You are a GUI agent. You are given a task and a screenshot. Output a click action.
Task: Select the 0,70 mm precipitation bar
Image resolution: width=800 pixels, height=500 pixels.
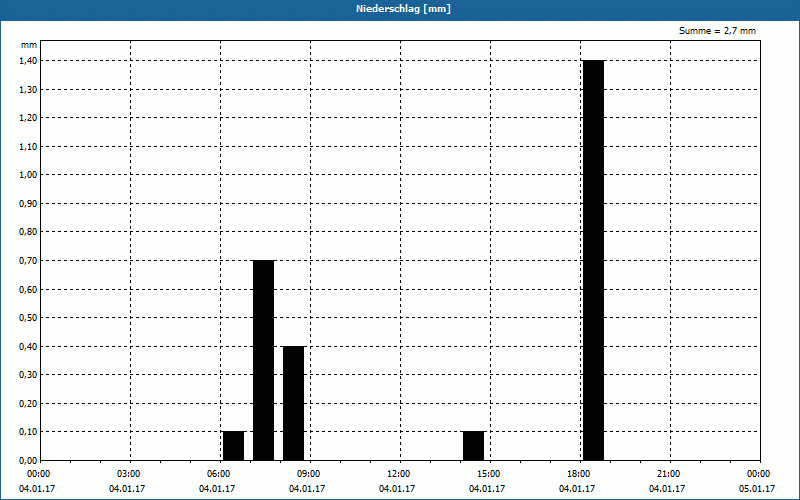264,360
